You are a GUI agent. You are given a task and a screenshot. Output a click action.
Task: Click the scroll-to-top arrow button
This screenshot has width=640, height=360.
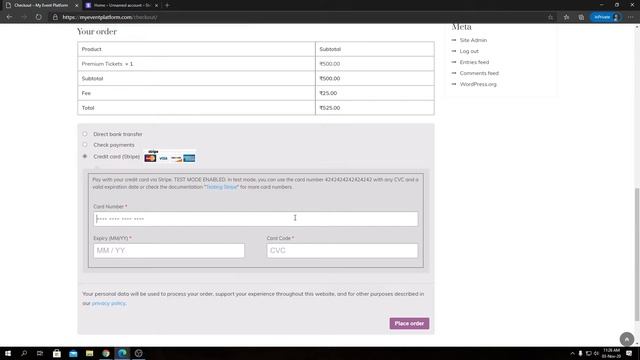pyautogui.click(x=627, y=339)
